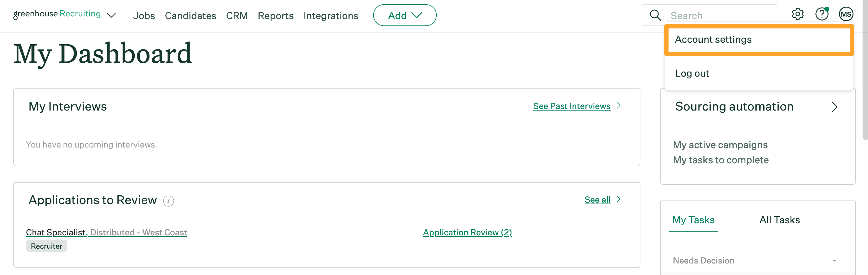Open the Jobs menu
This screenshot has height=275, width=868.
pyautogui.click(x=144, y=15)
